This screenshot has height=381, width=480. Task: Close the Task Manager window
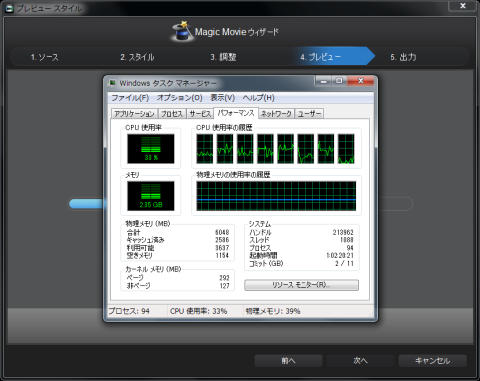click(x=361, y=81)
